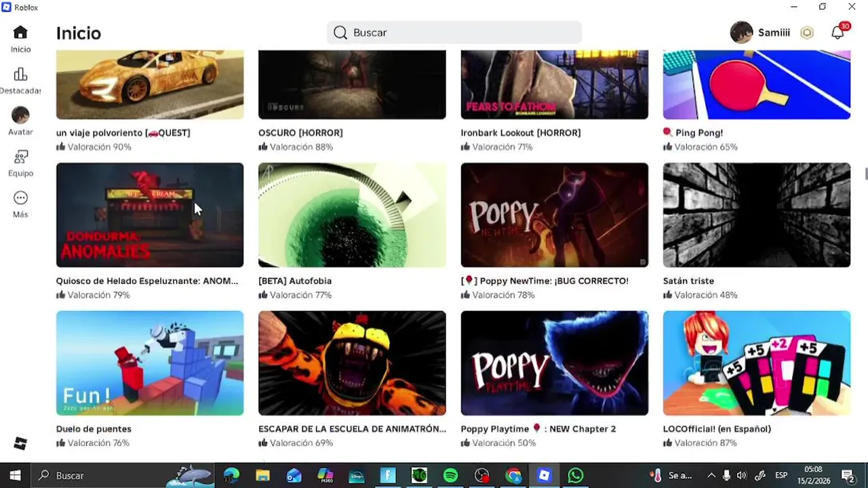The width and height of the screenshot is (868, 488).
Task: Open the animatronic school escape thumbnail
Action: 352,363
